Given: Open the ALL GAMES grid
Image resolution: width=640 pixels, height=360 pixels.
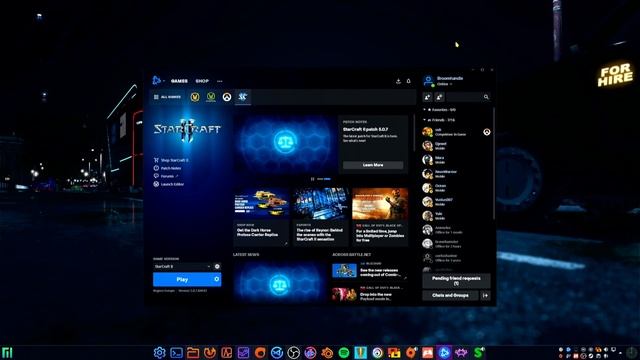Looking at the screenshot, I should pyautogui.click(x=167, y=97).
